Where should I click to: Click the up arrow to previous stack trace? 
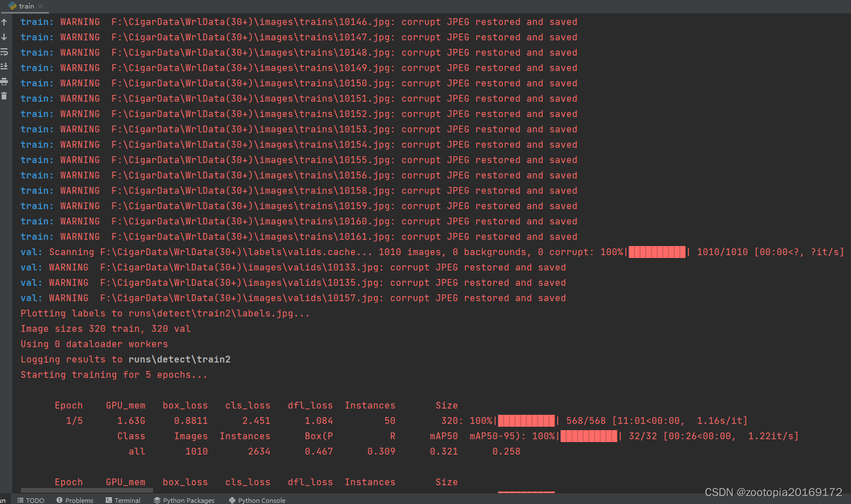(x=4, y=22)
